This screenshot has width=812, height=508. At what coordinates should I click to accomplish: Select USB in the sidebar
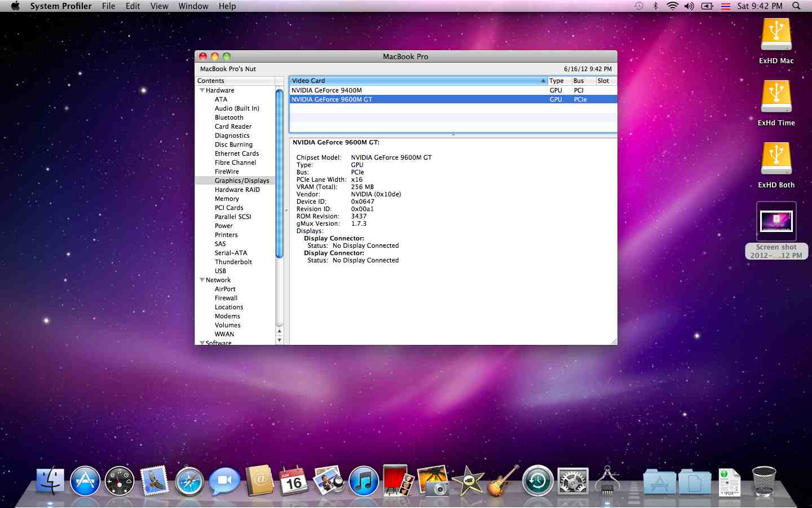220,271
